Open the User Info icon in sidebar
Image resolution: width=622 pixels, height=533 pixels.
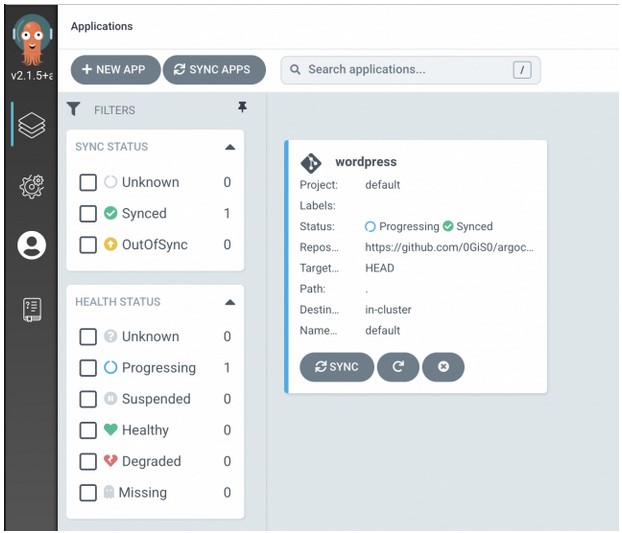tap(32, 245)
